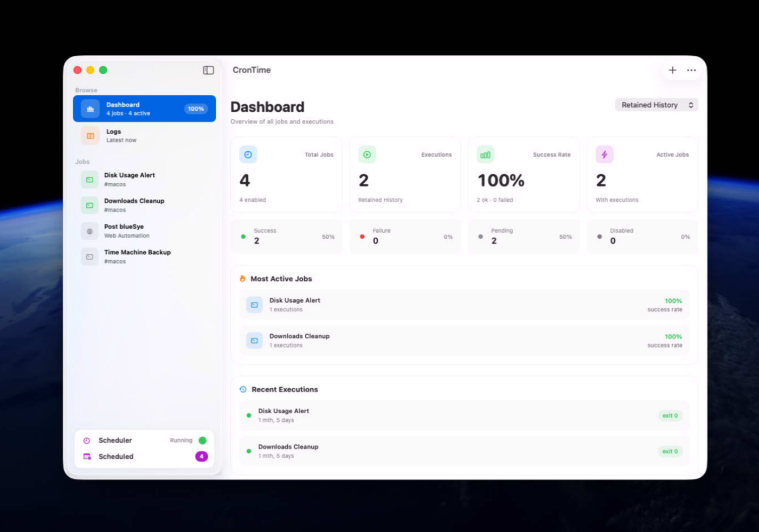This screenshot has width=759, height=532.
Task: Toggle the sidebar panel icon
Action: pos(208,70)
